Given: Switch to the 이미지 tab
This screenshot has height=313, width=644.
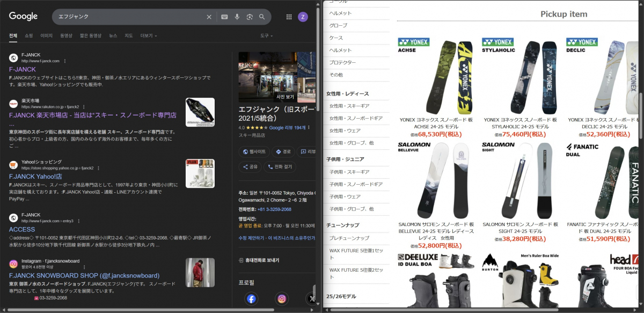Looking at the screenshot, I should pyautogui.click(x=47, y=35).
